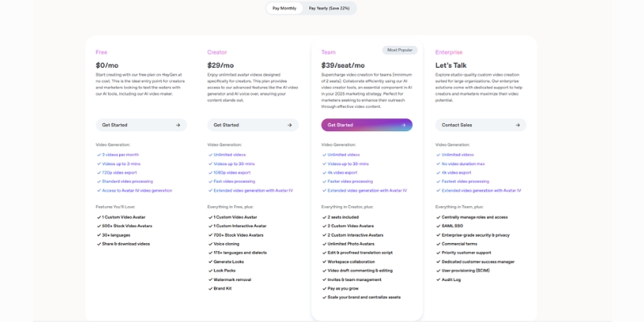Click checkmark icon beside Voice cloning
This screenshot has width=644, height=322.
click(x=210, y=244)
